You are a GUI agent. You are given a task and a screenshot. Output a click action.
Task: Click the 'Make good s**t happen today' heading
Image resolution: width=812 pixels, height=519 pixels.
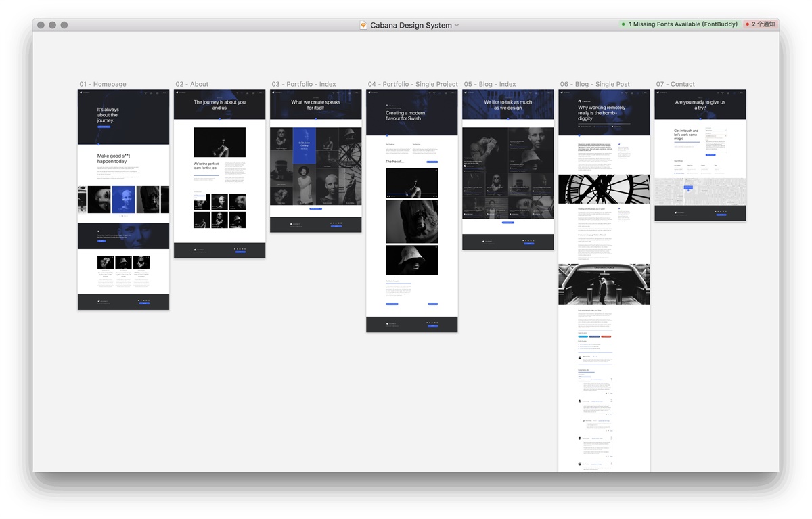pyautogui.click(x=112, y=158)
